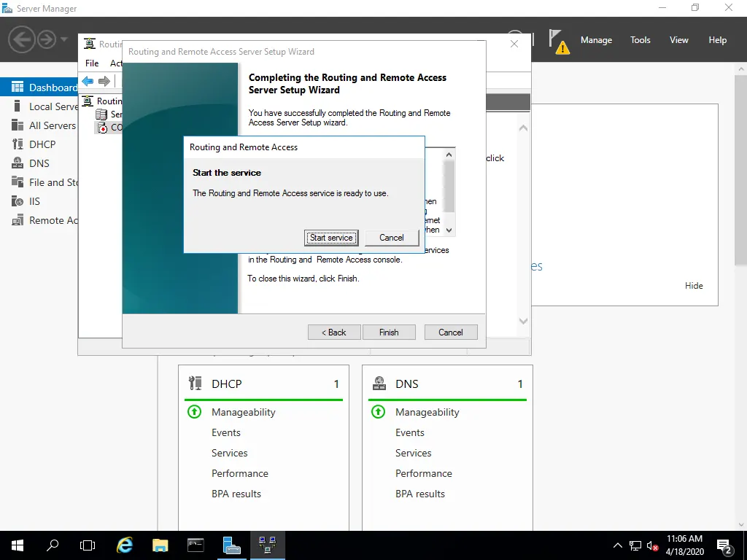Hide the welcome tile with Hide link
The width and height of the screenshot is (747, 560).
coord(694,286)
